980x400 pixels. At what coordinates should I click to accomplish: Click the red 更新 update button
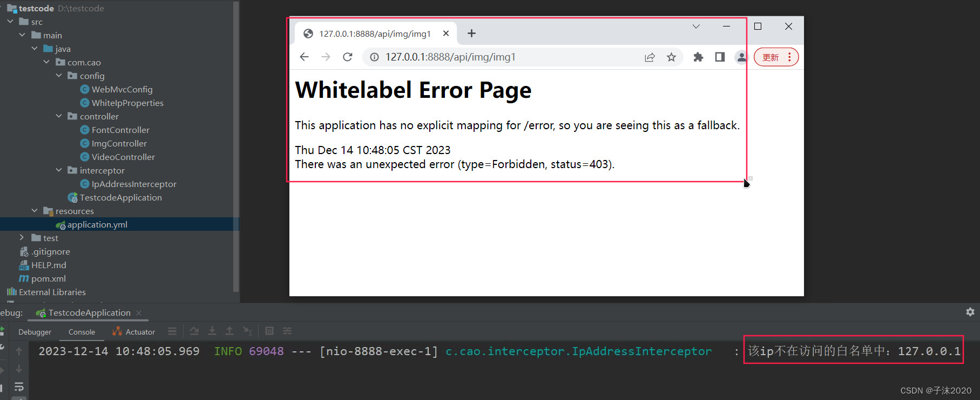(776, 57)
